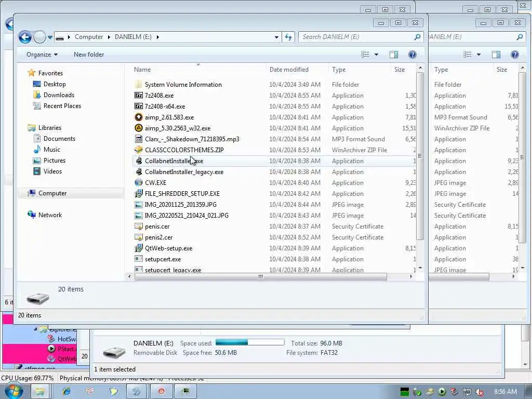Expand arrow after Computer breadcrumb
Screen dimensions: 532x399
(109, 37)
